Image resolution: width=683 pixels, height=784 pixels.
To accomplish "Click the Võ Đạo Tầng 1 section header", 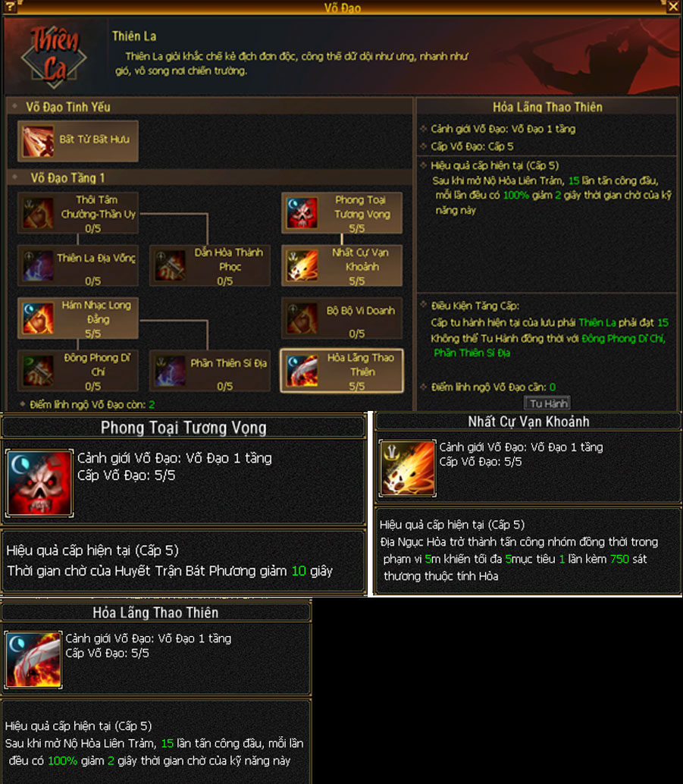I will (67, 178).
